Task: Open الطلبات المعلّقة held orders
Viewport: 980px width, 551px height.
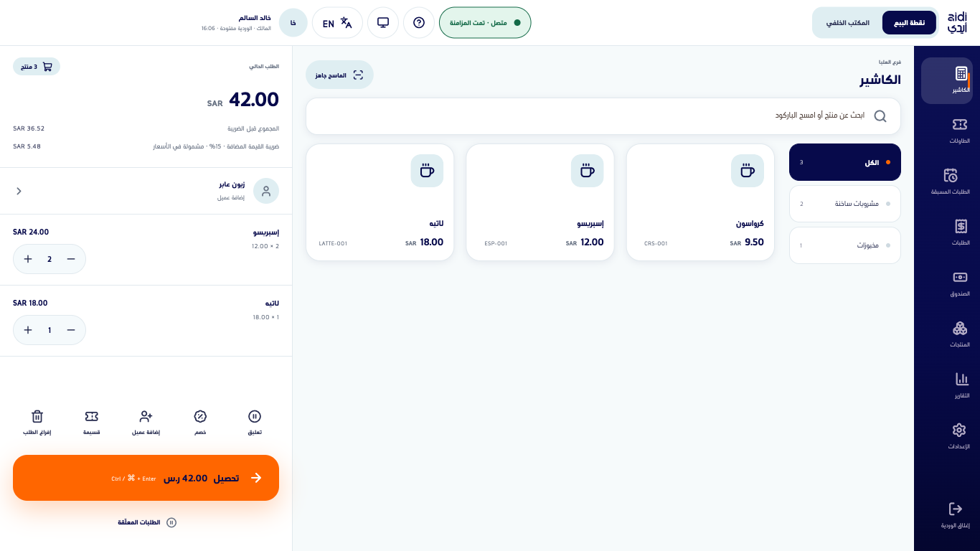Action: tap(146, 522)
